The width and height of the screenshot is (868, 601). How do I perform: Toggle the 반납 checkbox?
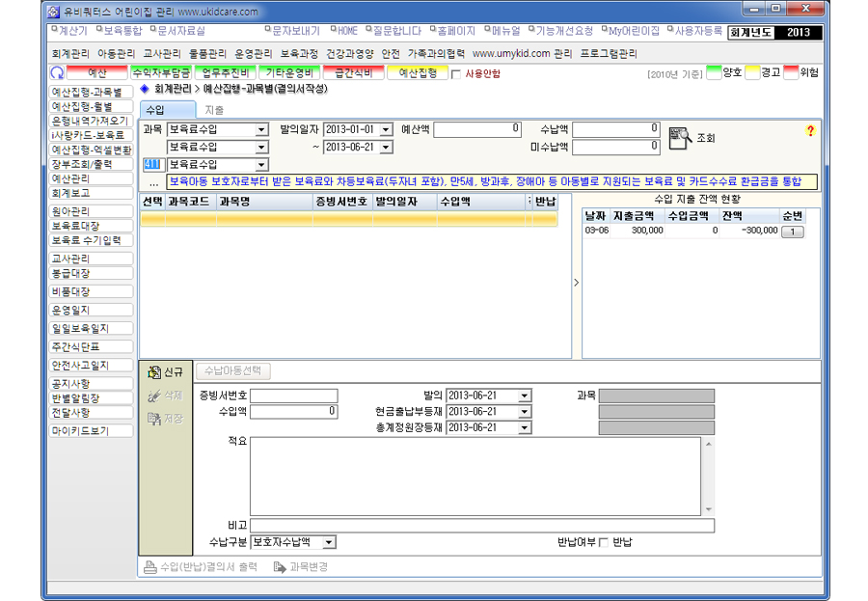604,542
